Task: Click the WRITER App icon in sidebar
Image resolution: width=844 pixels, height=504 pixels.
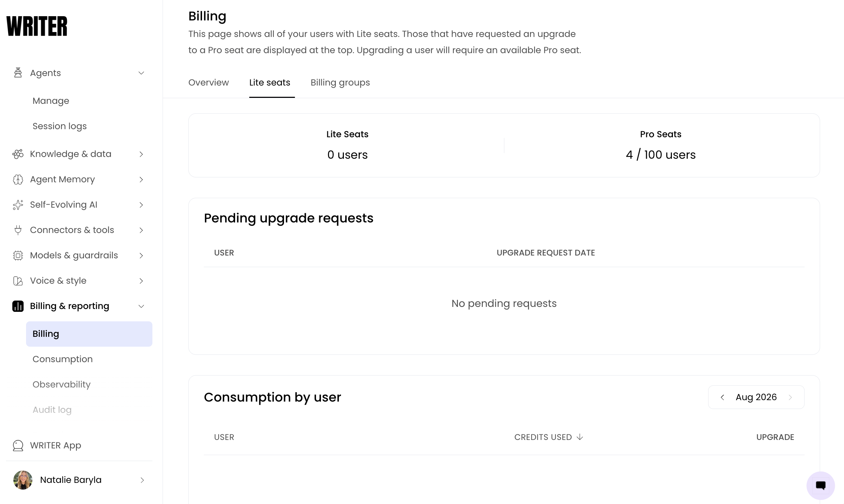Action: pyautogui.click(x=18, y=446)
